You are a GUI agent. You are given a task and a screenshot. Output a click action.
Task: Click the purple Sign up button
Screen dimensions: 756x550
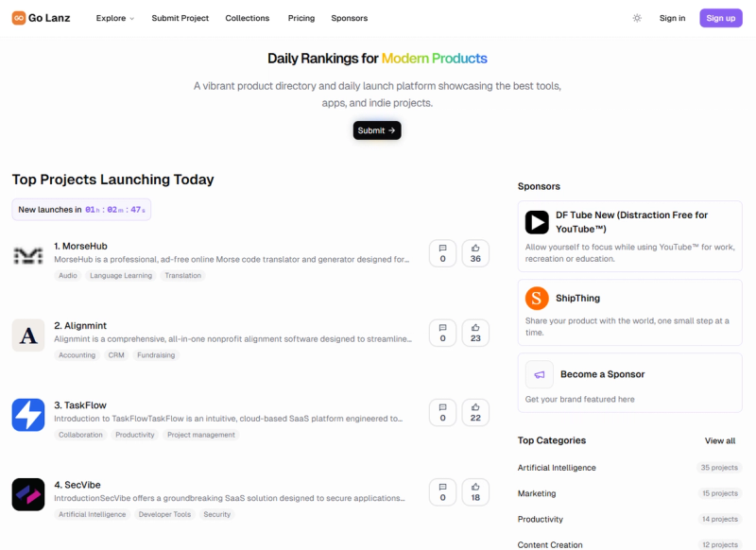click(721, 18)
